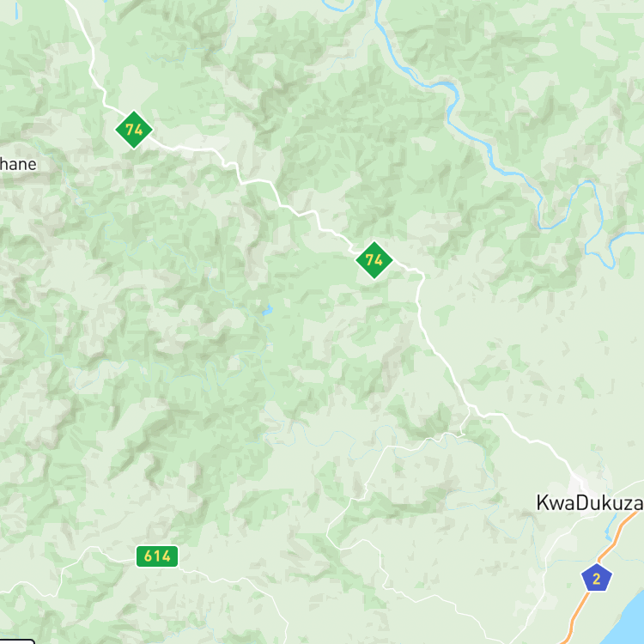Screen dimensions: 644x644
Task: Click the green 614 road marker
Action: [x=157, y=556]
